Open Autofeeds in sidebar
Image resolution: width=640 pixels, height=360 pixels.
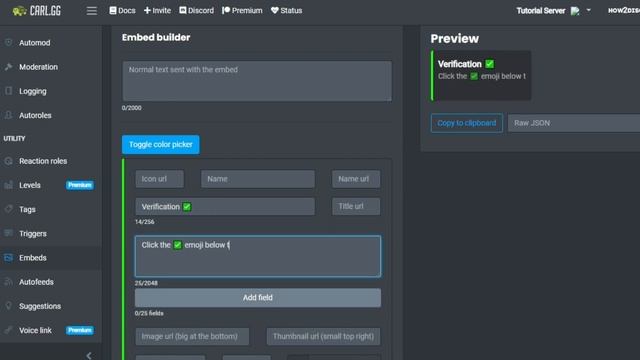point(36,282)
